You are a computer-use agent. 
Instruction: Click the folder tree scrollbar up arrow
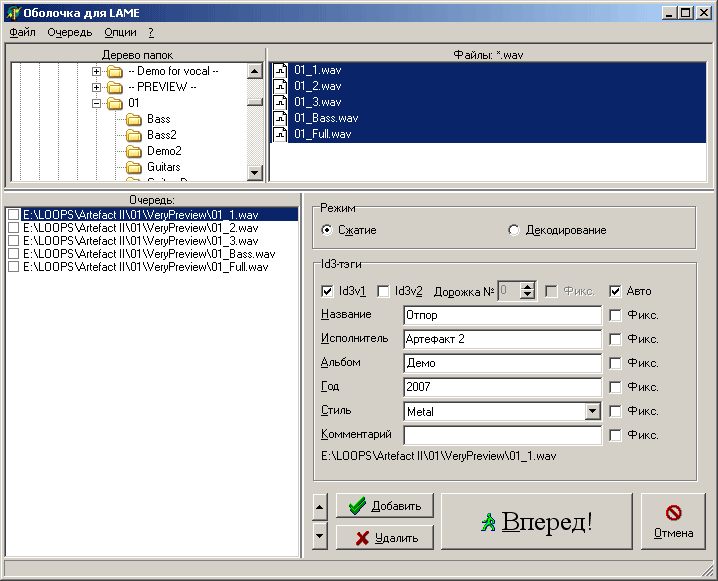coord(255,71)
